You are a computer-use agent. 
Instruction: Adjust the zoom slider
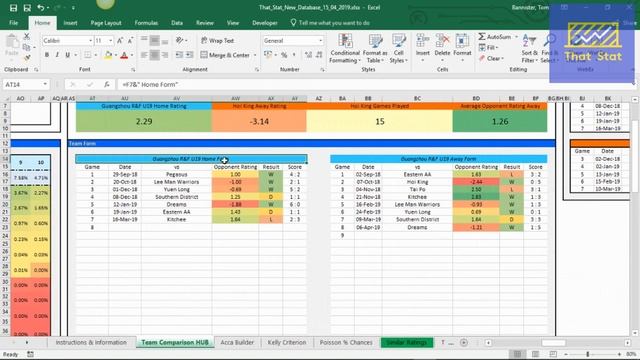[x=588, y=354]
